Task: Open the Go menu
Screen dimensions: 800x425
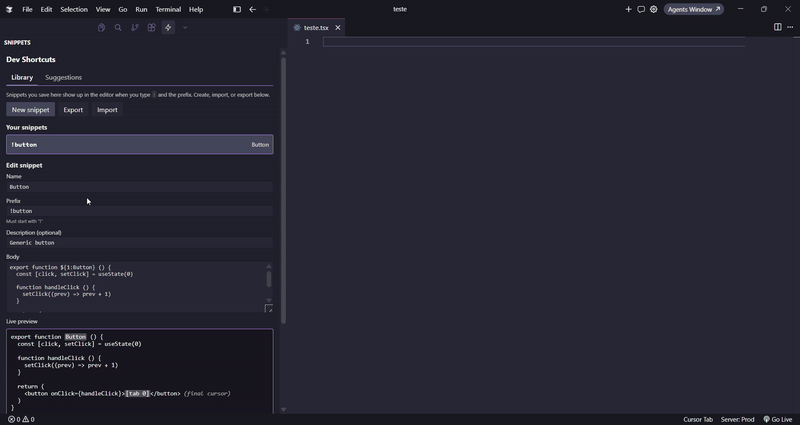Action: coord(122,9)
